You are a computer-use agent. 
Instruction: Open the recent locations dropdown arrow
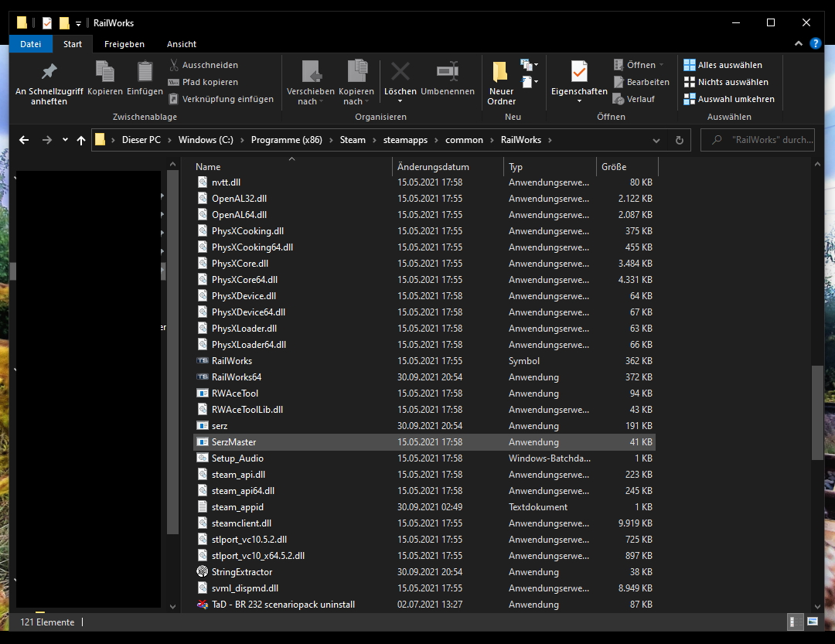(64, 140)
